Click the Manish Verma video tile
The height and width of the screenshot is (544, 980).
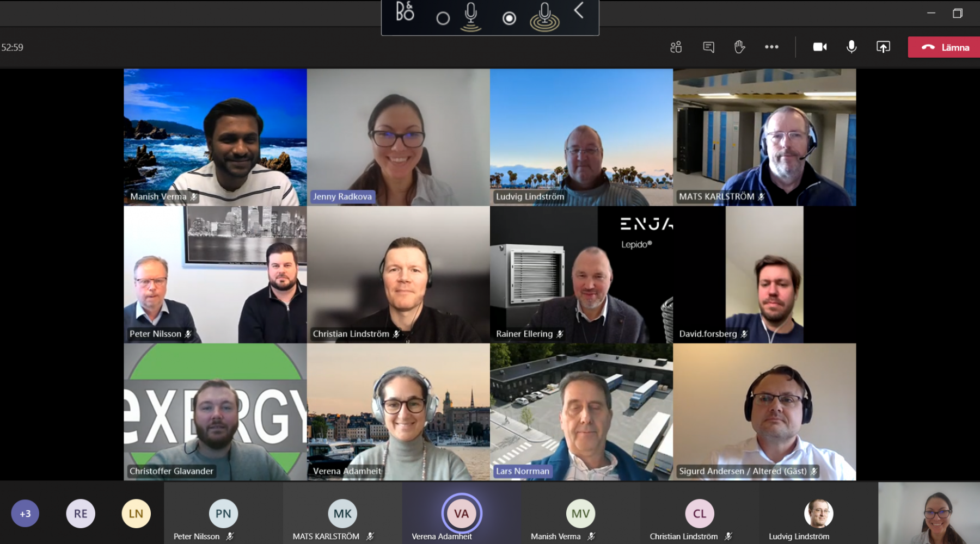pyautogui.click(x=216, y=137)
